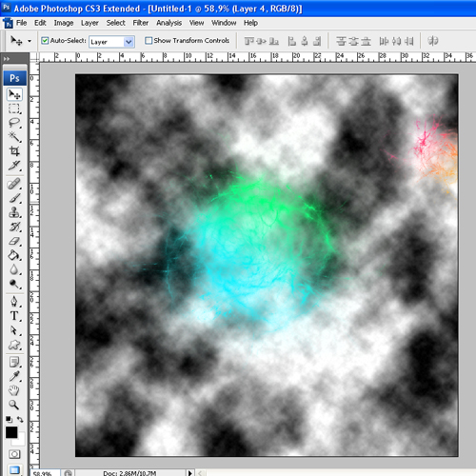
Task: Select the Magic Wand tool
Action: point(14,137)
